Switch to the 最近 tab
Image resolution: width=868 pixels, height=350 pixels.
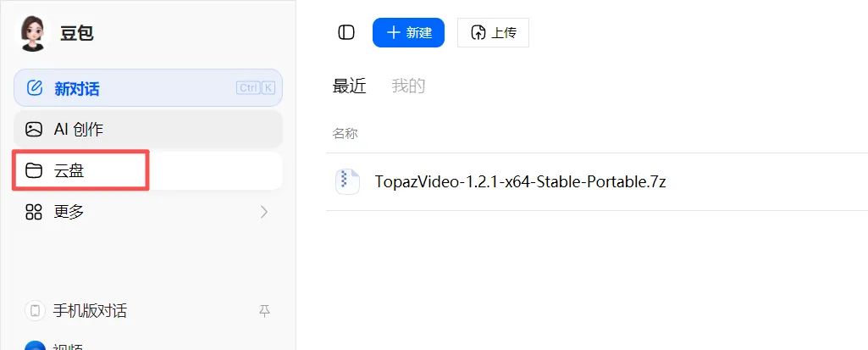pos(349,86)
